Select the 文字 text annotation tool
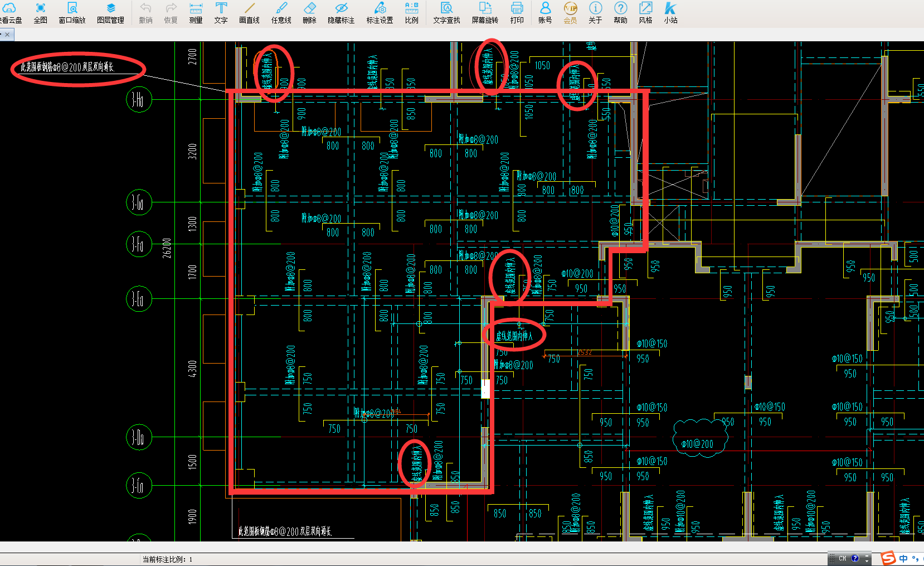 [221, 13]
